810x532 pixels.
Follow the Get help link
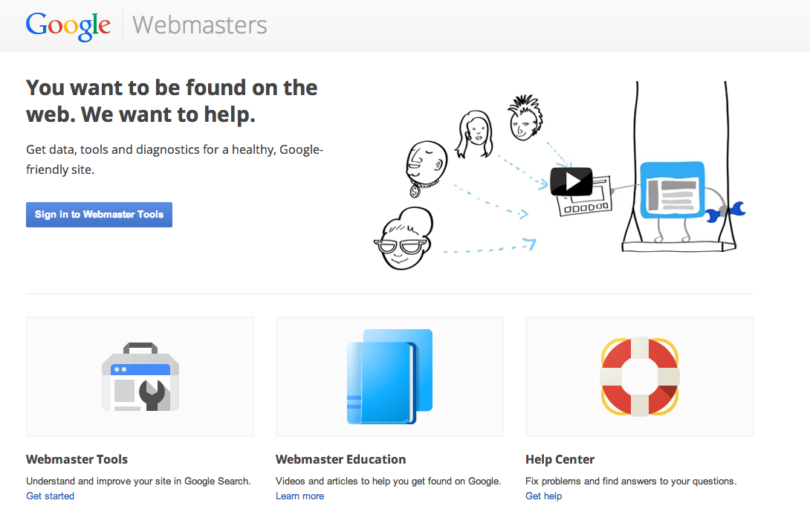pyautogui.click(x=543, y=496)
